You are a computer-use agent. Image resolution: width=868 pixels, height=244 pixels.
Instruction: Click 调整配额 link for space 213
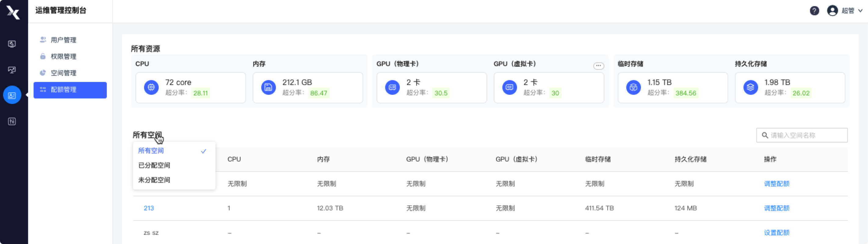tap(777, 208)
